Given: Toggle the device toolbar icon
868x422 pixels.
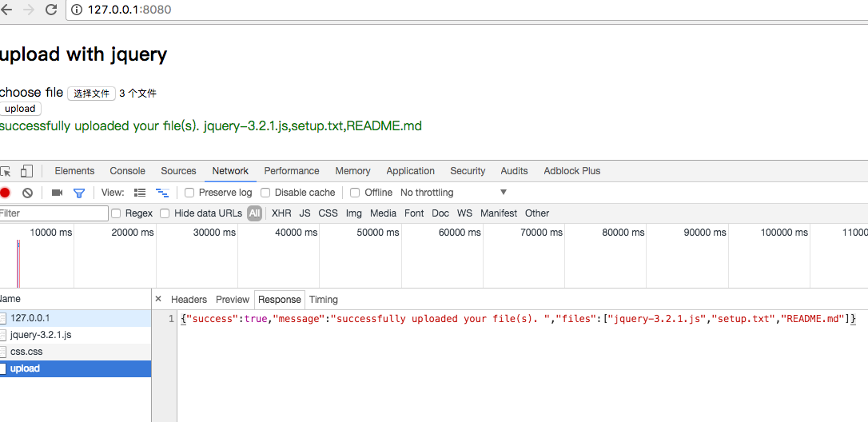Looking at the screenshot, I should coord(26,171).
